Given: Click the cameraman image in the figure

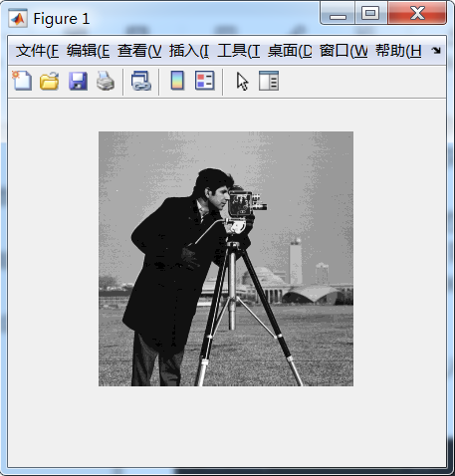Looking at the screenshot, I should pyautogui.click(x=226, y=259).
